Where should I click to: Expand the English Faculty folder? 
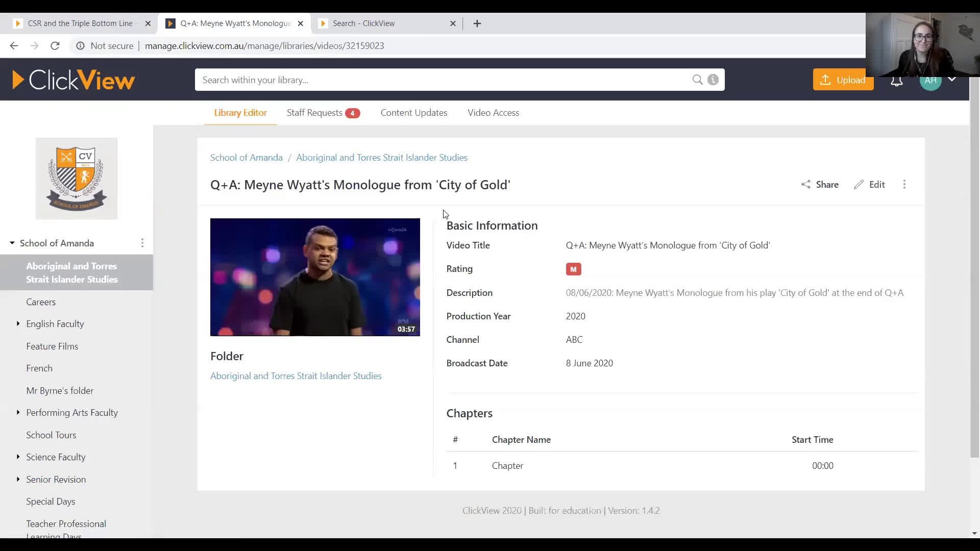(18, 324)
